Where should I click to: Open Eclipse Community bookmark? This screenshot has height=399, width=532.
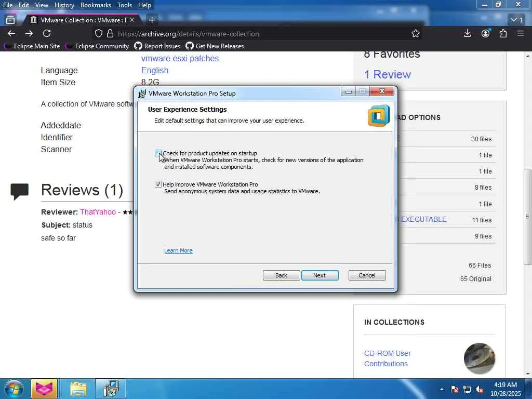97,46
